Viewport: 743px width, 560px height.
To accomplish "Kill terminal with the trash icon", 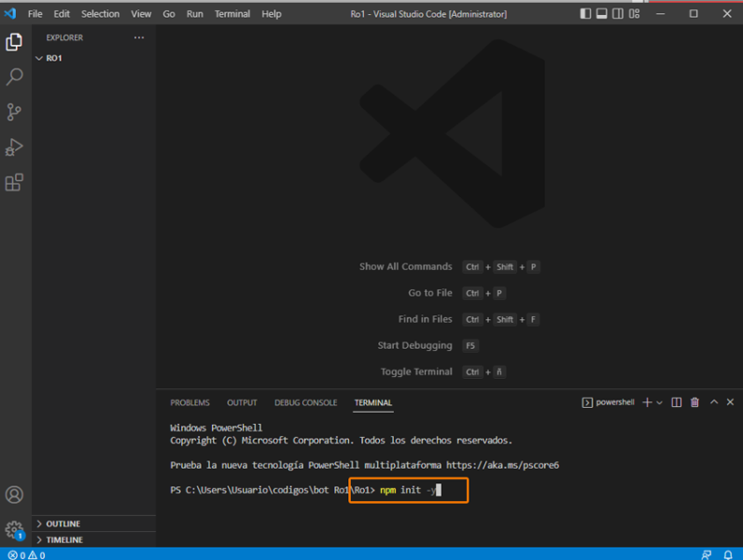I will (x=694, y=402).
